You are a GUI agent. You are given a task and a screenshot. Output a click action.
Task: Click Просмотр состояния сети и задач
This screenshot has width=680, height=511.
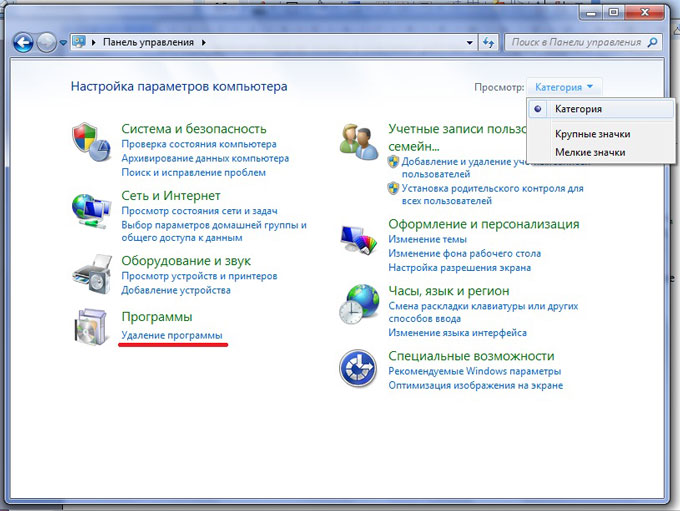(199, 211)
